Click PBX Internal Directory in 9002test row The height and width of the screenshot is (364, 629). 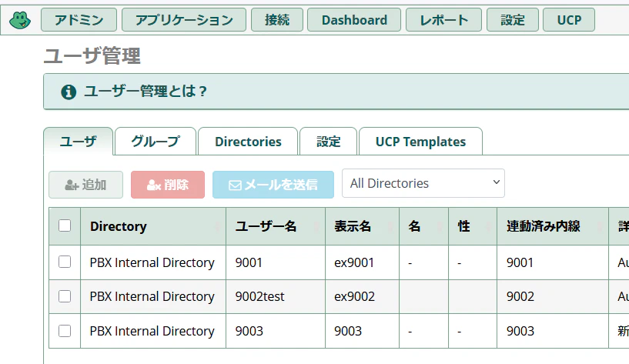pyautogui.click(x=152, y=296)
